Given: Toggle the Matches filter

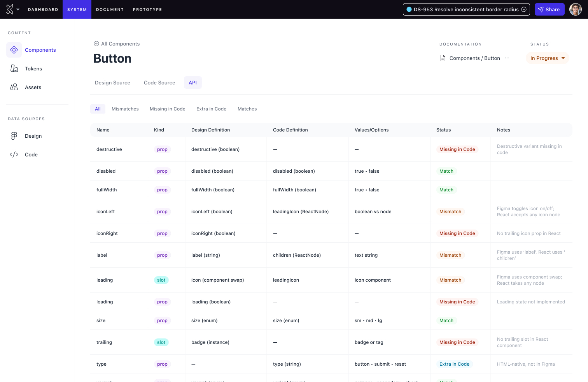Looking at the screenshot, I should pos(247,109).
